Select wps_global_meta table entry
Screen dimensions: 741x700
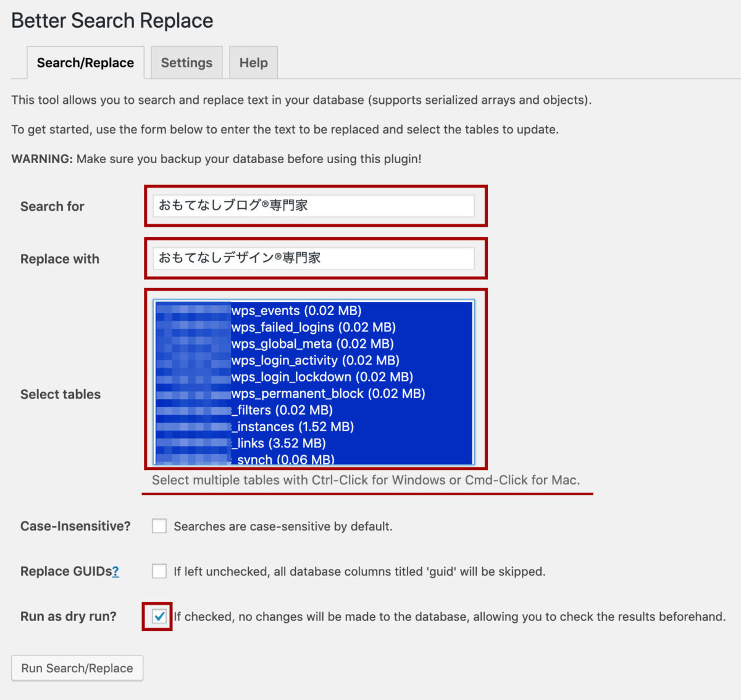pos(312,344)
